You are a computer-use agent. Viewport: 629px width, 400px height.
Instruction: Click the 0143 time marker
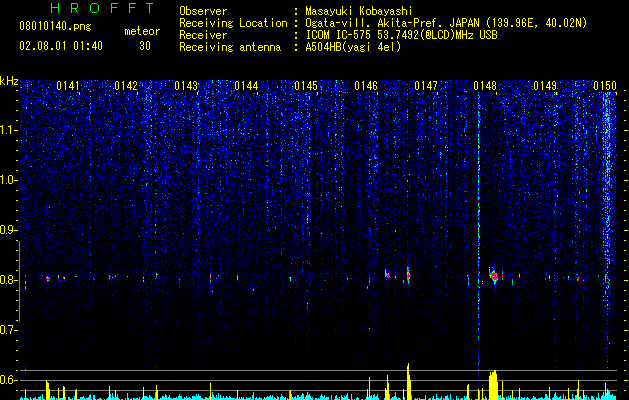point(186,86)
